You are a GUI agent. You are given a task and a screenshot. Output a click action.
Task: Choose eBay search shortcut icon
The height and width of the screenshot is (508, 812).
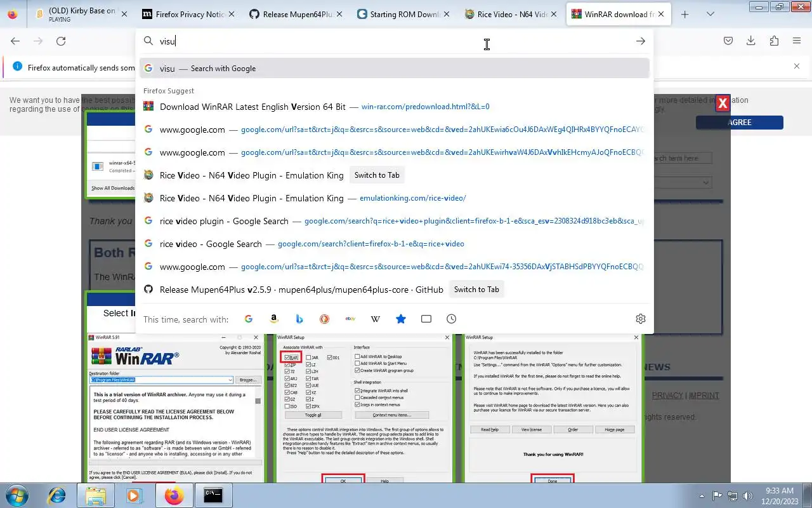(350, 319)
